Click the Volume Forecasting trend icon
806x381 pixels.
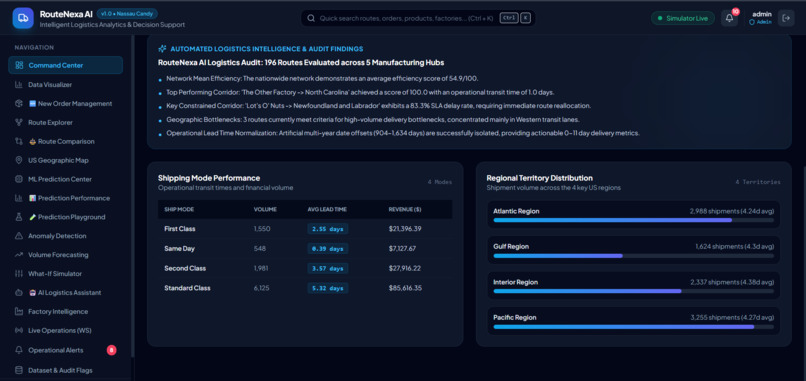click(19, 255)
